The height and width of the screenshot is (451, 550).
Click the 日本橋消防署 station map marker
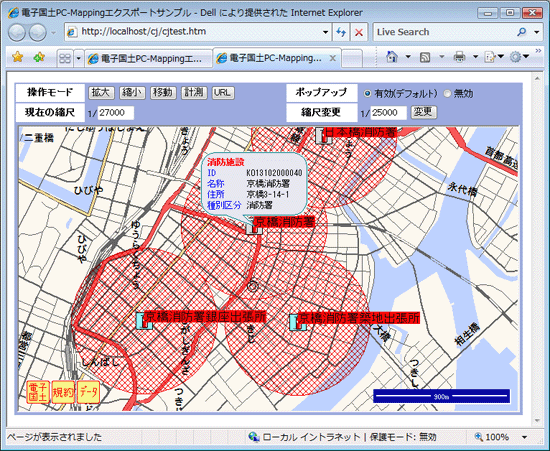(324, 135)
